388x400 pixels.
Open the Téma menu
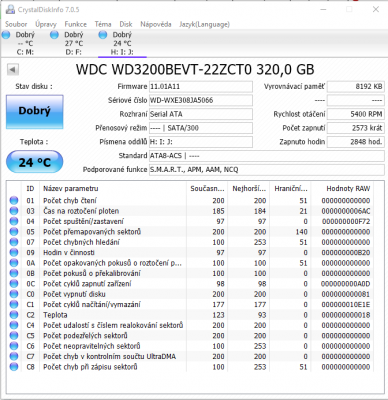(x=103, y=24)
